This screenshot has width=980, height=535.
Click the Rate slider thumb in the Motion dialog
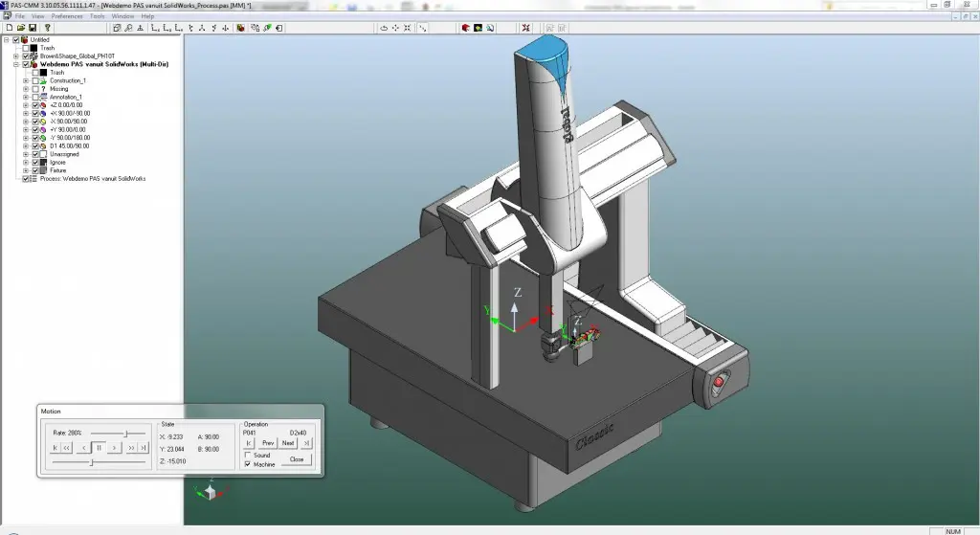pyautogui.click(x=126, y=433)
